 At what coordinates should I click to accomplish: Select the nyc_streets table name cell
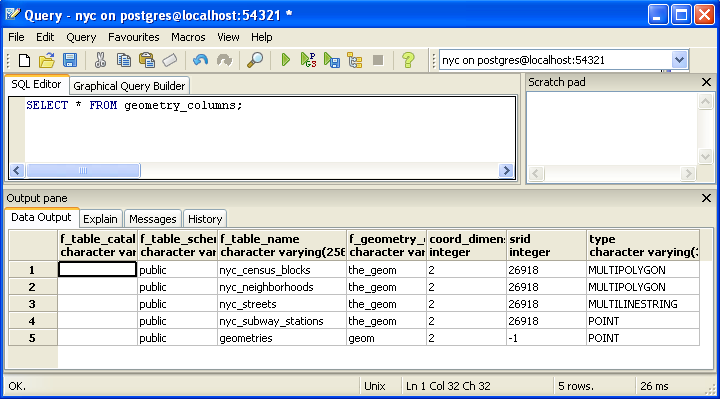click(282, 304)
